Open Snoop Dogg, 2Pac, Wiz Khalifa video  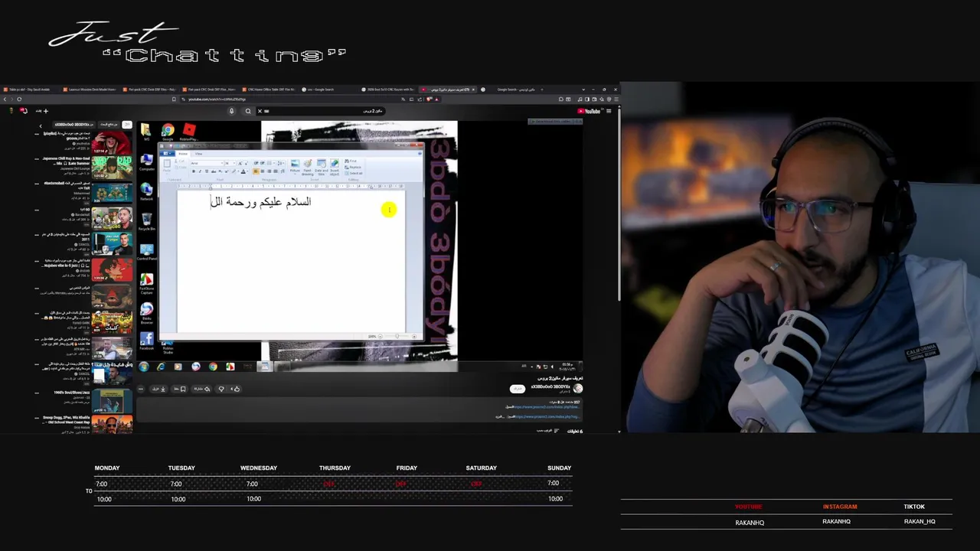point(112,425)
